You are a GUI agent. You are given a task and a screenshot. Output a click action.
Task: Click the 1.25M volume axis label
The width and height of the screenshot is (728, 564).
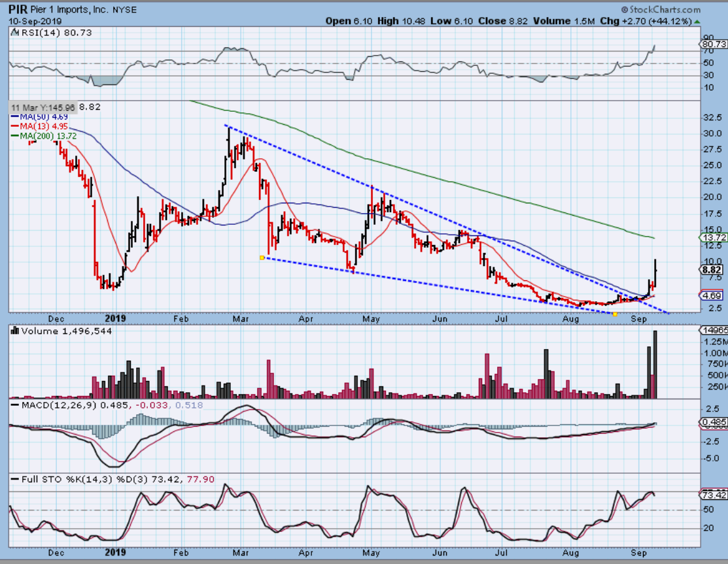716,342
